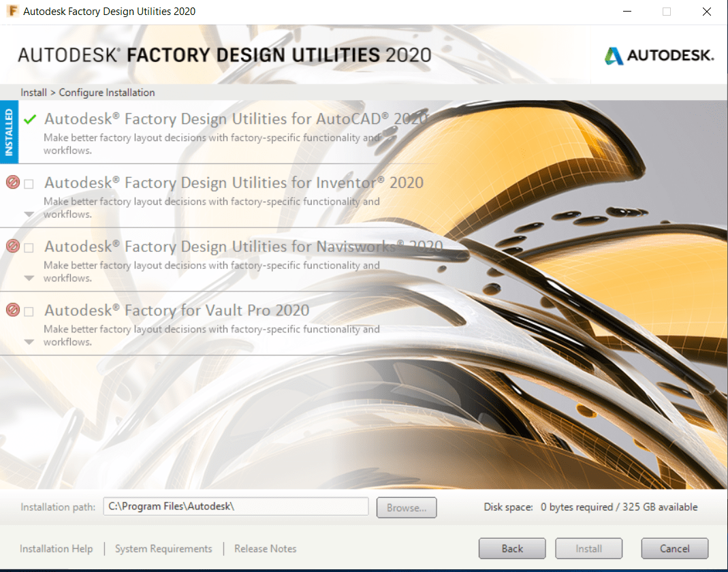
Task: Select the Configure Installation breadcrumb
Action: pyautogui.click(x=107, y=92)
